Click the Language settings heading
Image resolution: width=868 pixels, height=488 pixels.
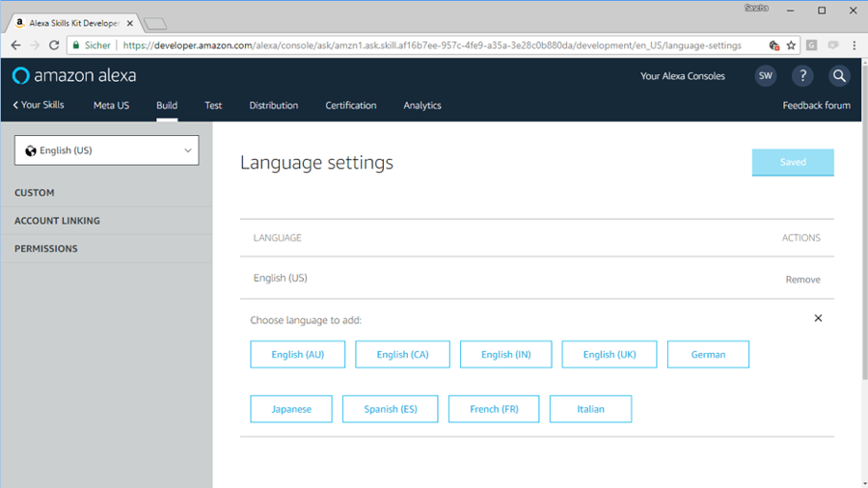tap(316, 162)
